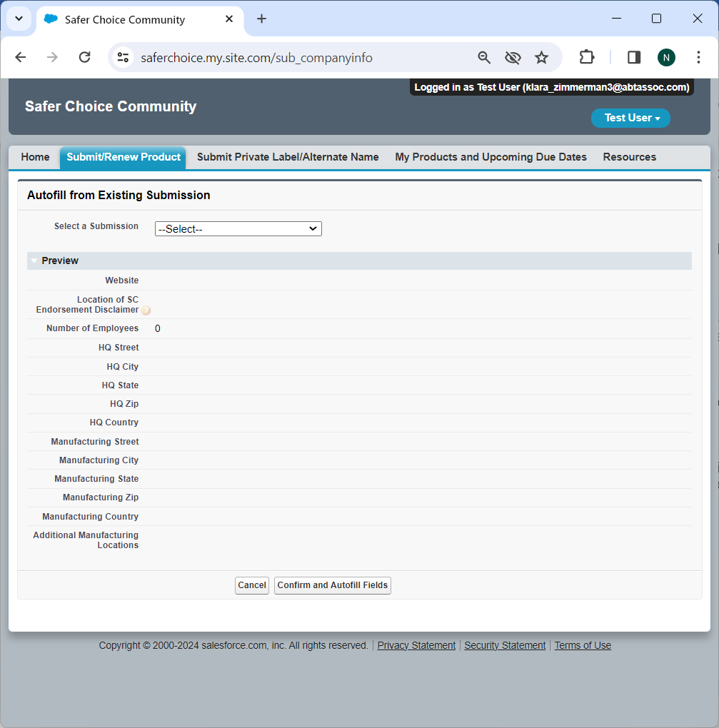Open the Security Statement link

click(505, 645)
